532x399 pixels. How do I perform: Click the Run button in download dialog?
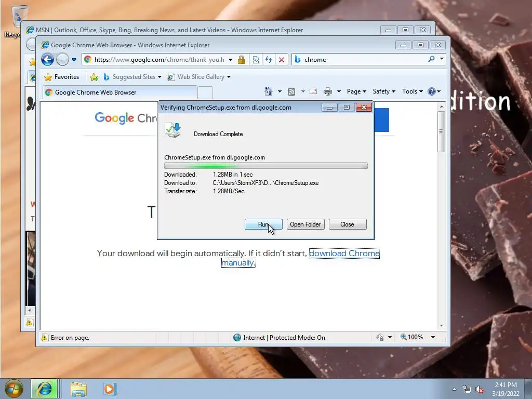coord(263,224)
